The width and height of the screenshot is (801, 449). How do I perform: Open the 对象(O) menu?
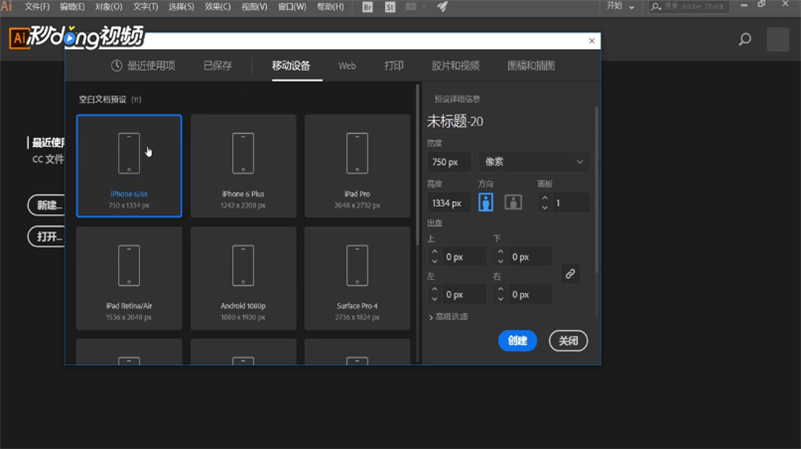point(108,7)
